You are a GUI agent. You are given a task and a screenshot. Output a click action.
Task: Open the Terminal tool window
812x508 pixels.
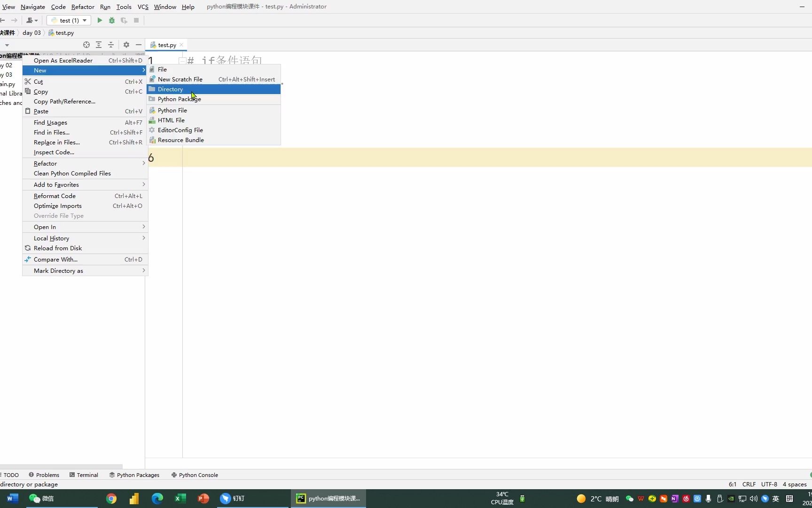click(84, 475)
